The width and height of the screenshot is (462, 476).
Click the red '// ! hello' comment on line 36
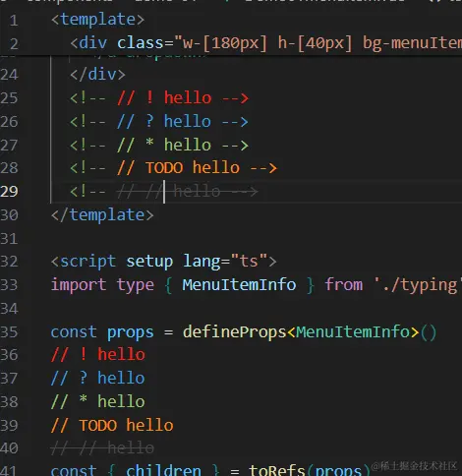coord(98,355)
